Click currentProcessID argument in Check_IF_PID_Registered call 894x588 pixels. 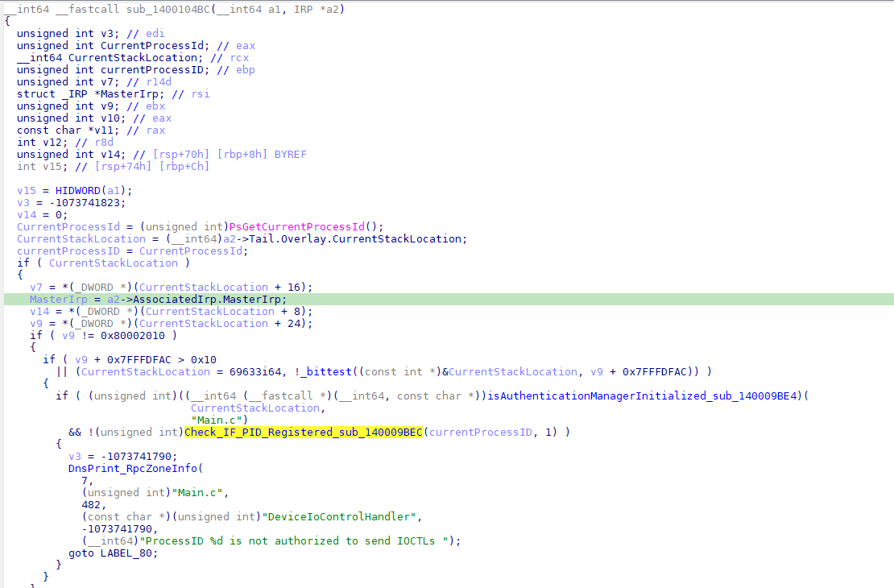point(481,433)
